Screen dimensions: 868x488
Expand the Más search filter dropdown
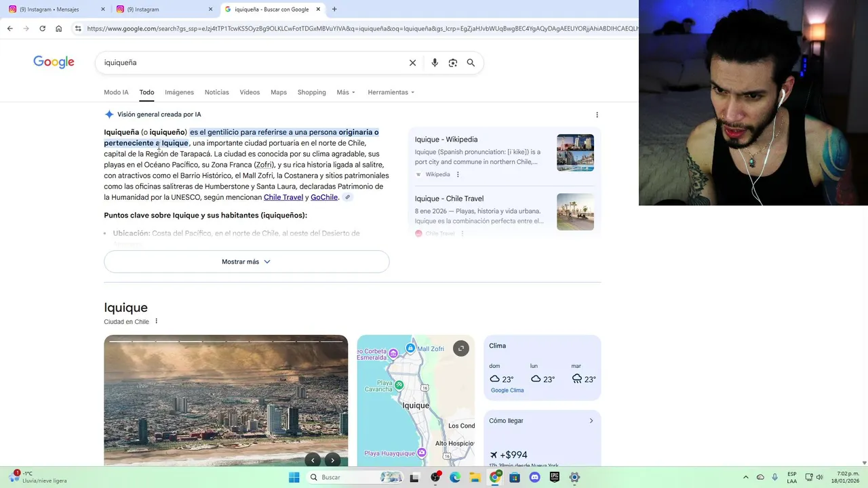[346, 92]
